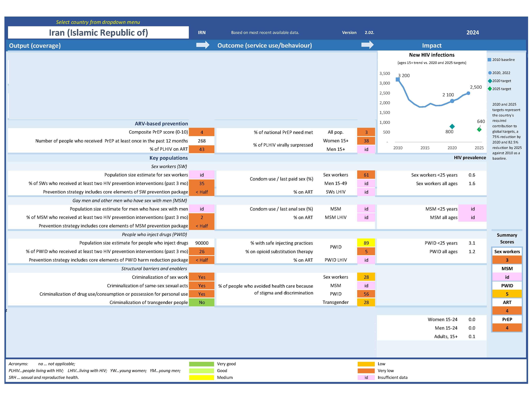Select the 'Medium' yellow legend swatch
Screen dimensions: 532x399
[x=202, y=377]
